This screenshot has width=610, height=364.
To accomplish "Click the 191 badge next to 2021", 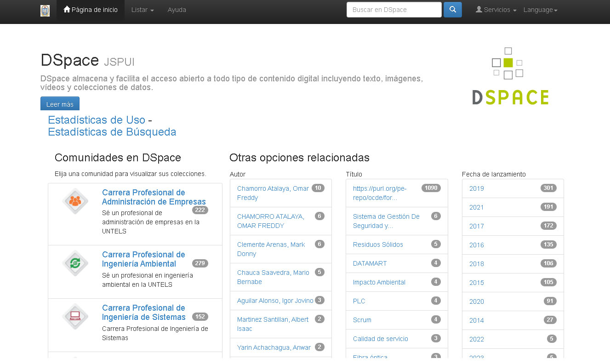I will point(548,207).
